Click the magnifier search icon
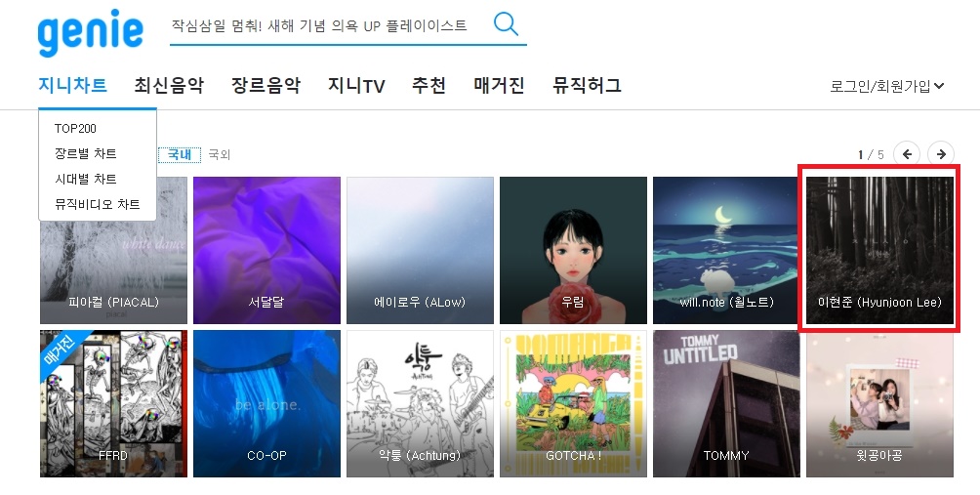 tap(506, 24)
